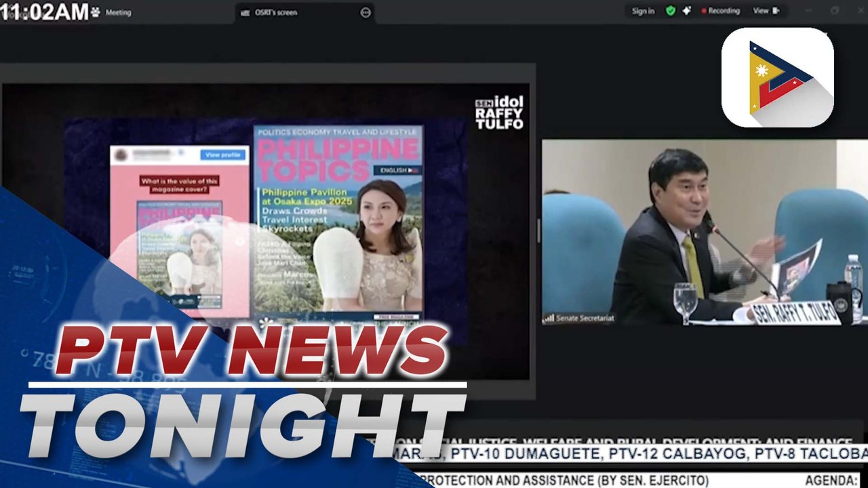Click the screen share icon before OSRT's screen
Viewport: 868px width, 488px height.
[245, 12]
